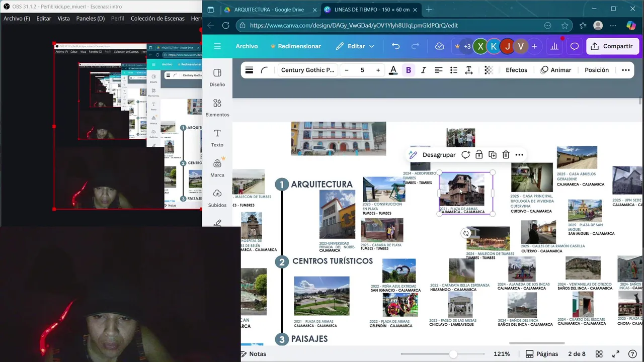
Task: Click the Compartir share button
Action: click(x=612, y=46)
